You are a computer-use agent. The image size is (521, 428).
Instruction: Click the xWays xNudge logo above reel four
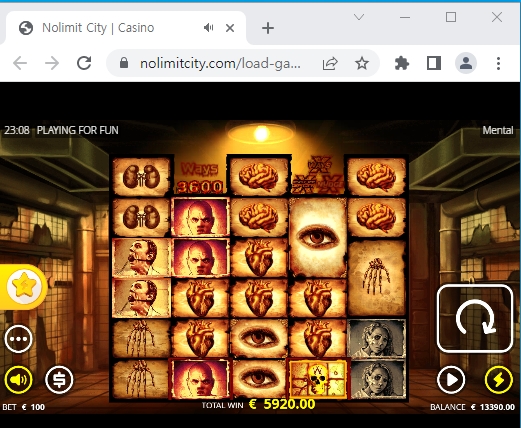pos(318,175)
